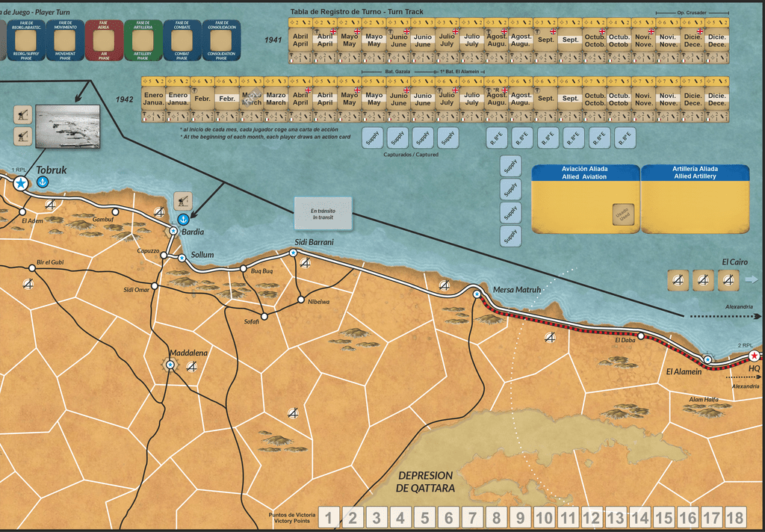Click the Mersa Matruh star node
Image resolution: width=765 pixels, height=532 pixels.
[x=477, y=294]
